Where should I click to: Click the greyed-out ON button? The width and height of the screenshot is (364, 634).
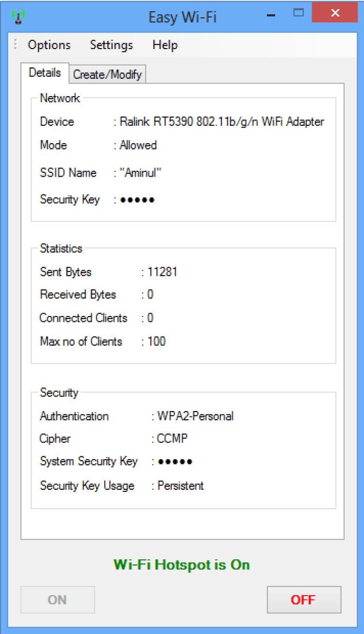[x=57, y=600]
